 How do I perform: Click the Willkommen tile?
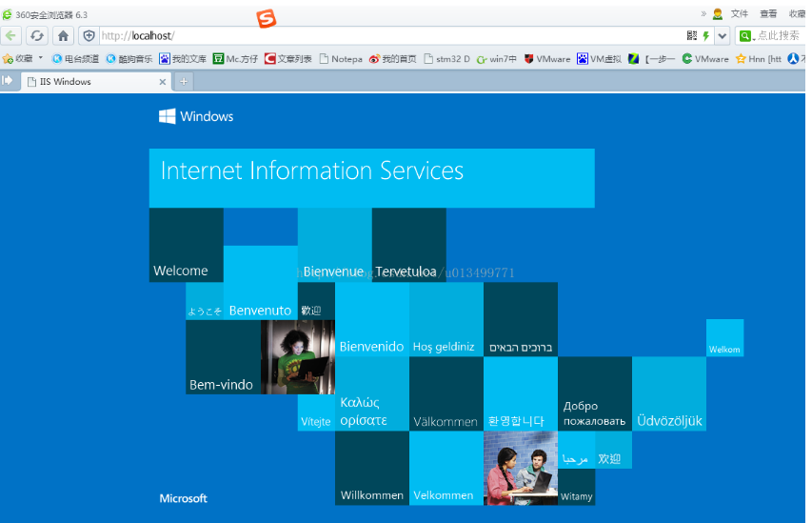coord(372,468)
